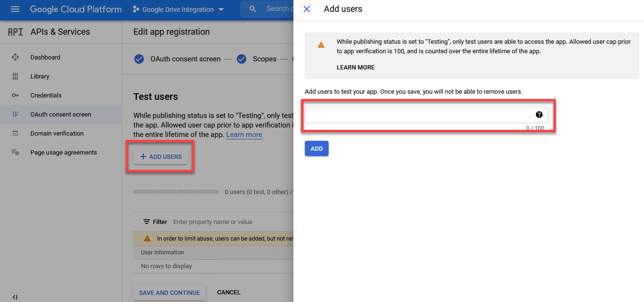Open the hamburger navigation menu

point(15,10)
